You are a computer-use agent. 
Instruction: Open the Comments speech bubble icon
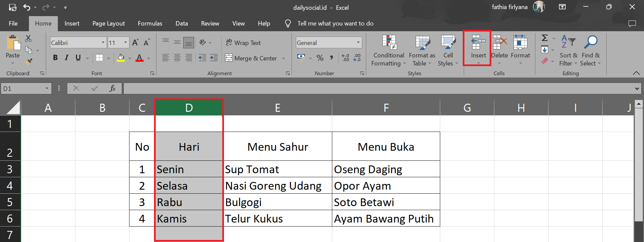point(632,23)
